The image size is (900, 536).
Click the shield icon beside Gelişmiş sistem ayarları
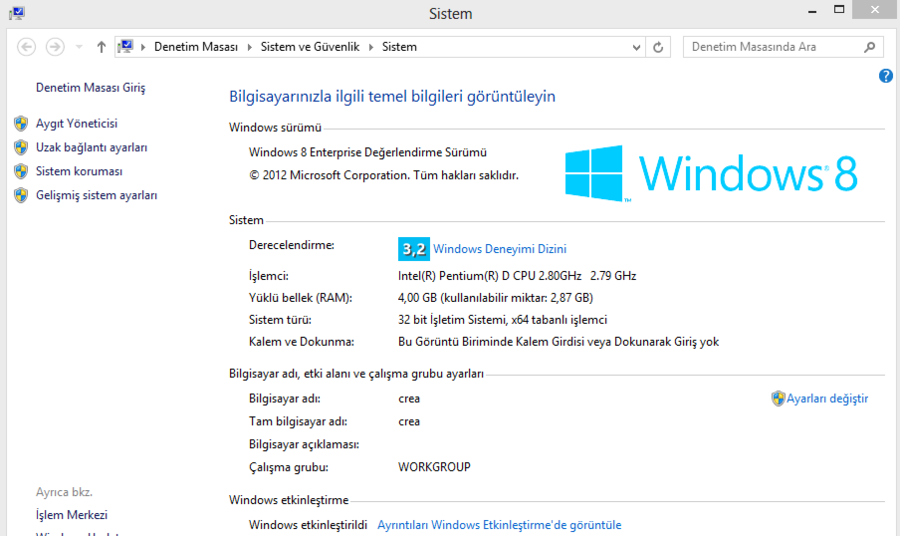tap(21, 195)
